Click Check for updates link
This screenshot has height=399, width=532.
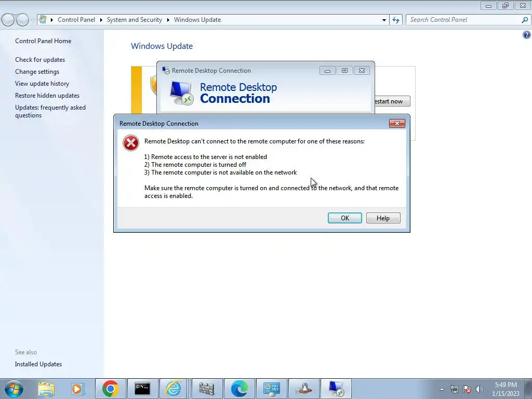point(40,59)
